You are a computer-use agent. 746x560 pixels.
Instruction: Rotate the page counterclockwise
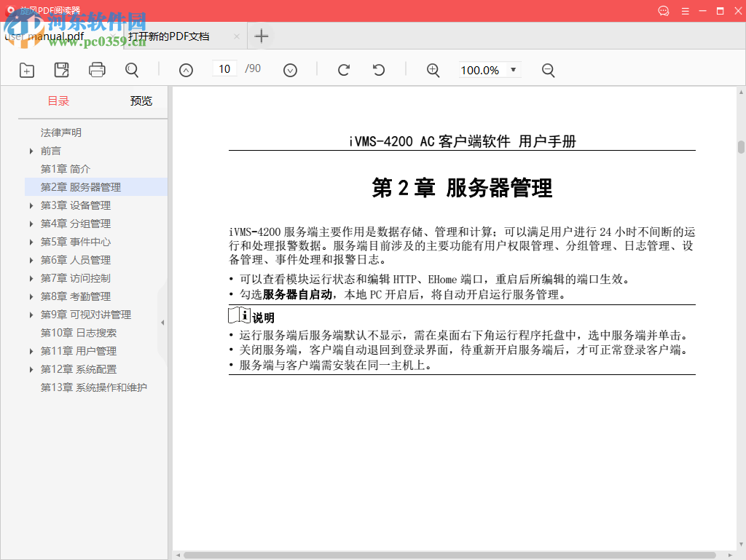point(377,70)
